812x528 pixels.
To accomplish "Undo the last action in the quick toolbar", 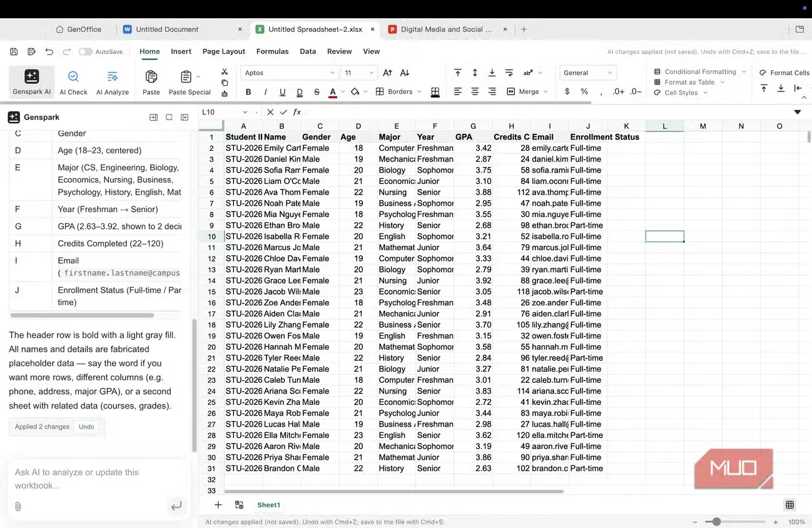I will 49,51.
